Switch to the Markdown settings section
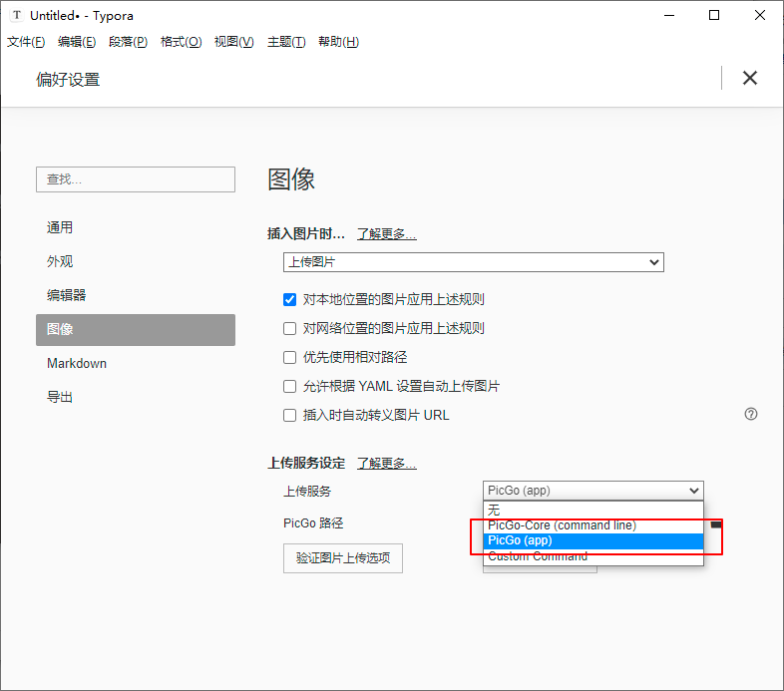784x691 pixels. [x=77, y=363]
